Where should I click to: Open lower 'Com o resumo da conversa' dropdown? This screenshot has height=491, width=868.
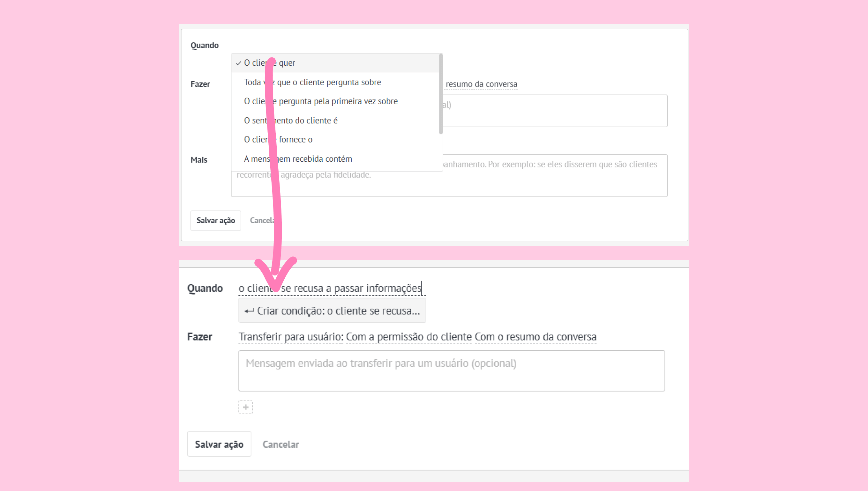535,337
